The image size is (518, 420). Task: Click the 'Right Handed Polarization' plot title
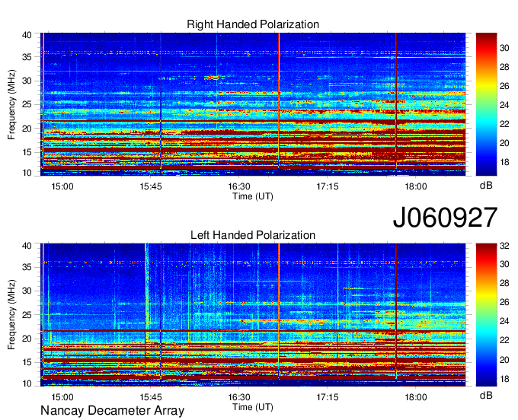pyautogui.click(x=253, y=24)
